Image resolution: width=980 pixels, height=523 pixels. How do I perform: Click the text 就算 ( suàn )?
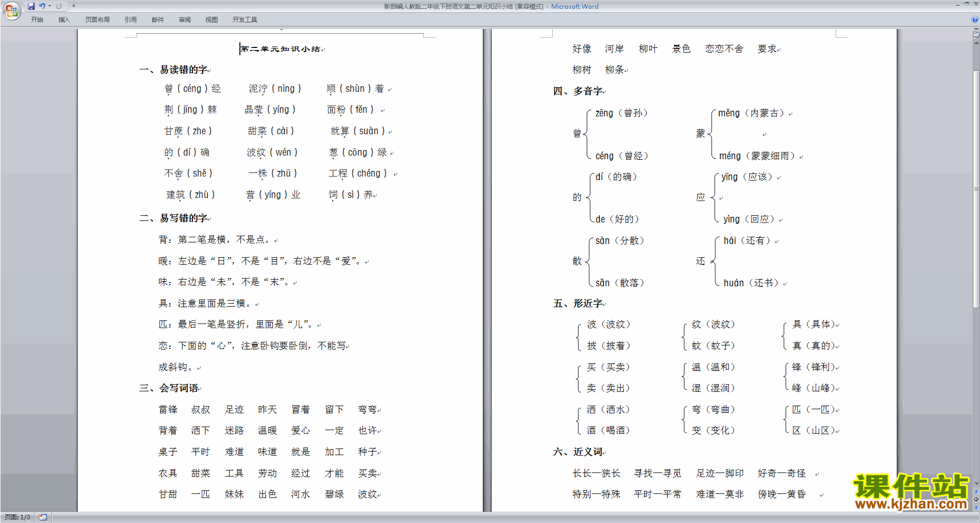[x=358, y=131]
